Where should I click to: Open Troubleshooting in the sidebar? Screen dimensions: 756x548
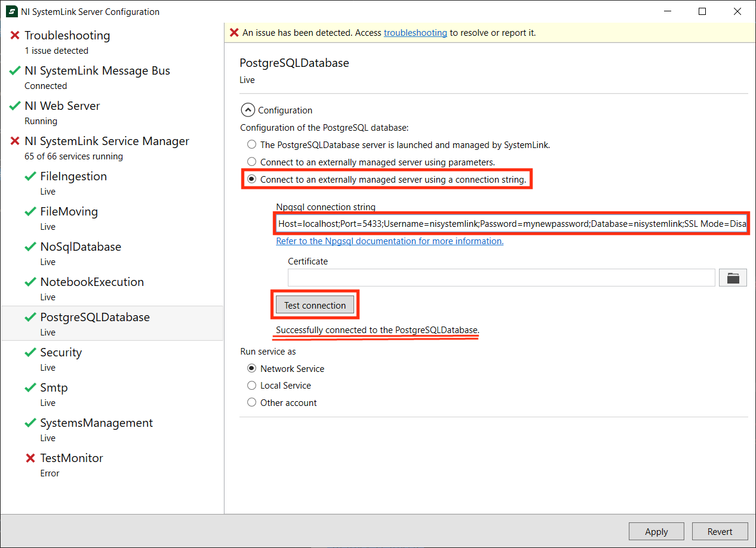tap(112, 42)
